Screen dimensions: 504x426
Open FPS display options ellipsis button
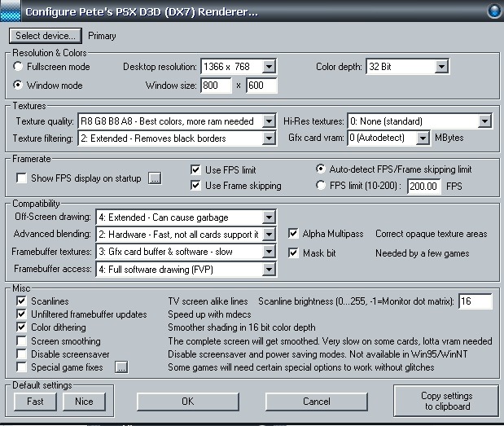point(155,178)
